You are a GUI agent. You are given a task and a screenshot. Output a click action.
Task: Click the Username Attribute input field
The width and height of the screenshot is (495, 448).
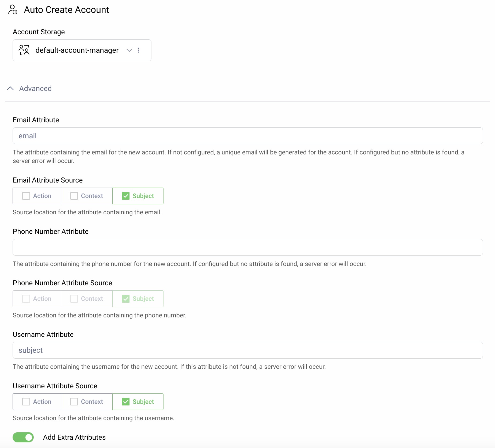(x=247, y=350)
